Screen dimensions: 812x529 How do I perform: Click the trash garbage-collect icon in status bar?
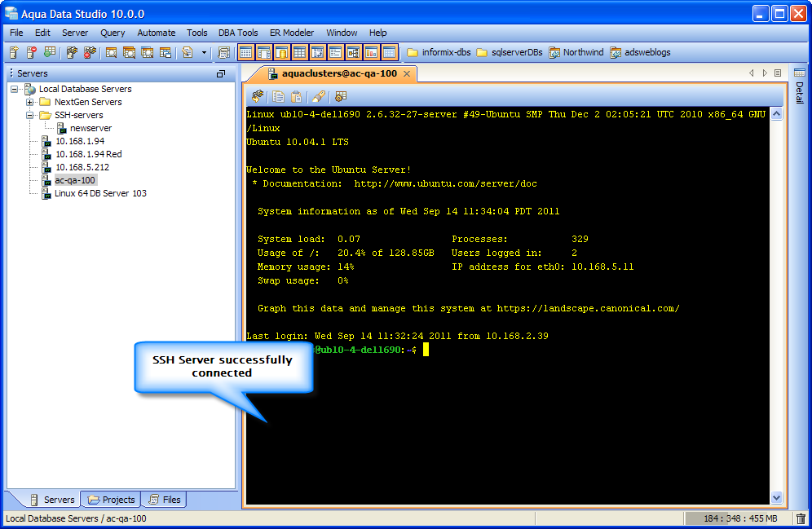[x=801, y=518]
